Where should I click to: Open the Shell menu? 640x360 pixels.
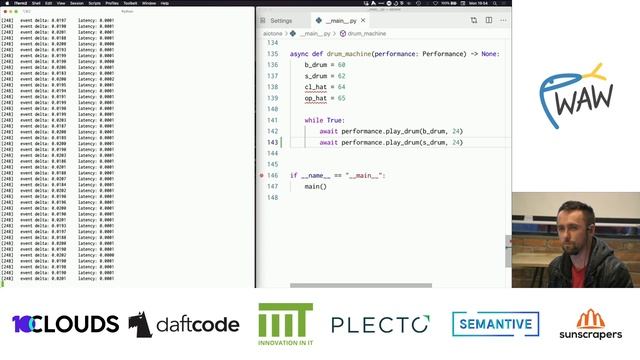coord(36,3)
